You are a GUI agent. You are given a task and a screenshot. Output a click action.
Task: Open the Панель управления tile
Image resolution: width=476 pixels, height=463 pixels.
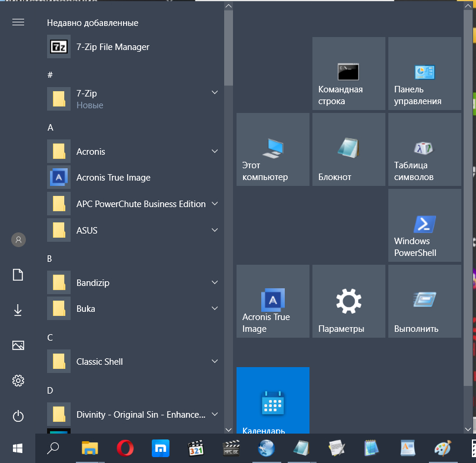pyautogui.click(x=425, y=74)
